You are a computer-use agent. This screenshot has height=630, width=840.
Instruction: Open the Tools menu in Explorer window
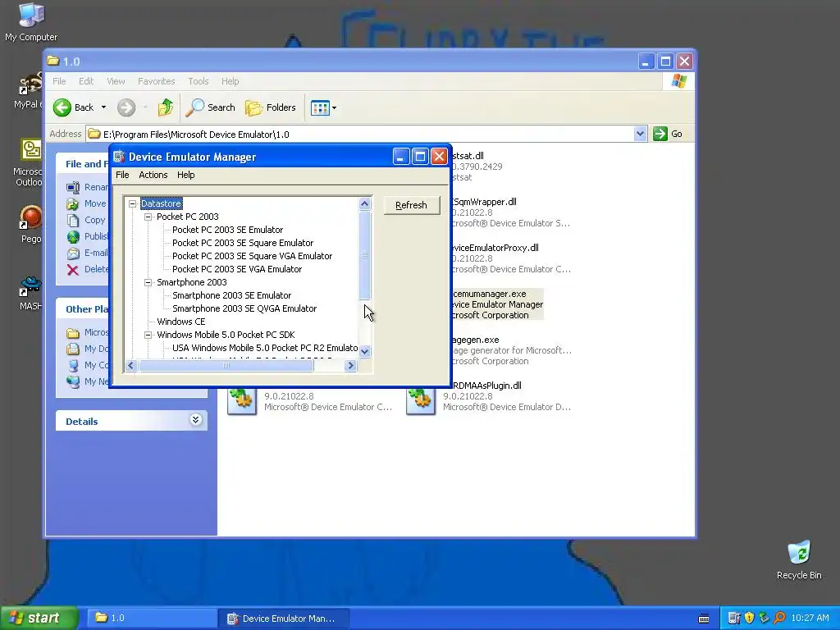(199, 81)
